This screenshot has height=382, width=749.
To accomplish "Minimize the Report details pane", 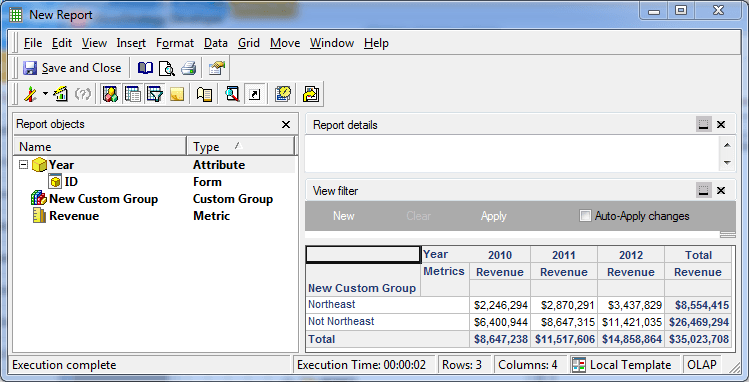I will [x=703, y=125].
